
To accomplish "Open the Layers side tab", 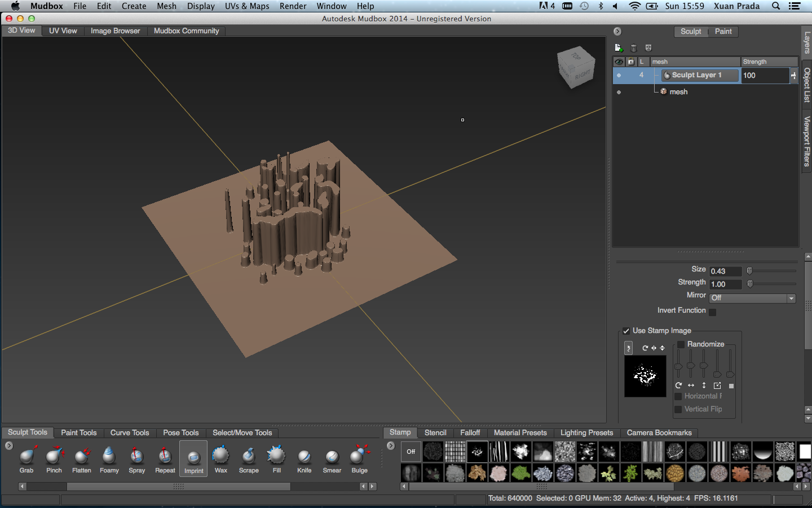I will [x=807, y=42].
